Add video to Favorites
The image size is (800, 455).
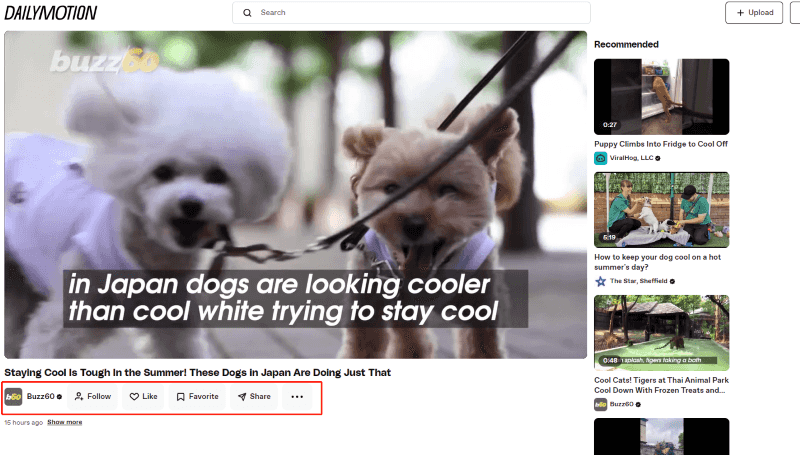[x=197, y=397]
